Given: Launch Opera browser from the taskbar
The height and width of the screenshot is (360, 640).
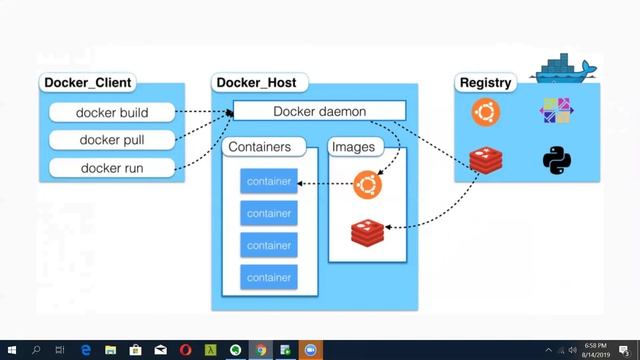Looking at the screenshot, I should (185, 350).
